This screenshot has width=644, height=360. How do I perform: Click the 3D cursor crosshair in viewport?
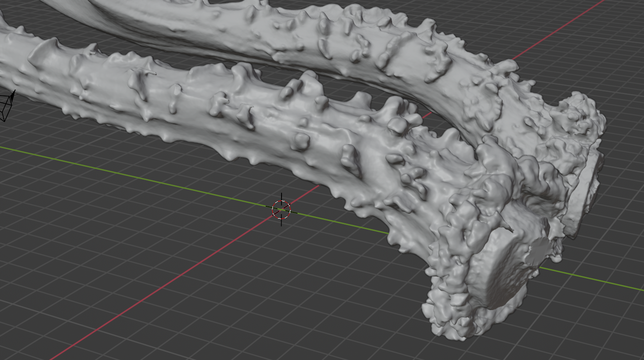(282, 210)
